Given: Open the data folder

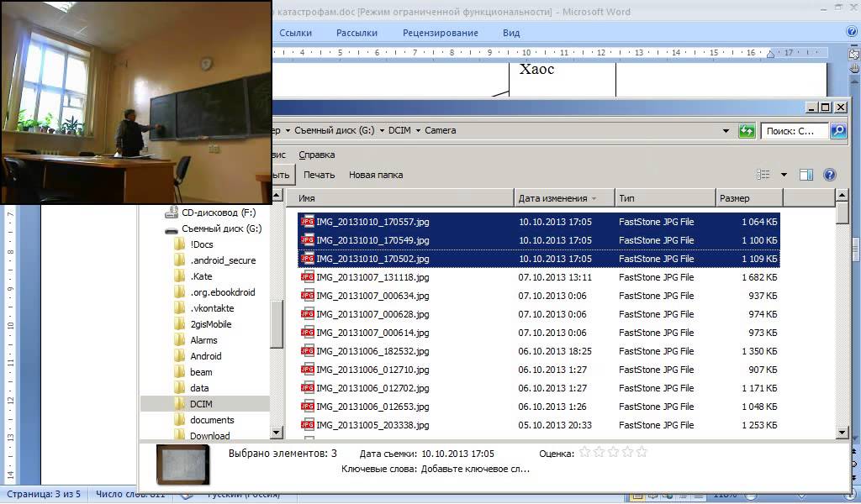Looking at the screenshot, I should (x=199, y=388).
